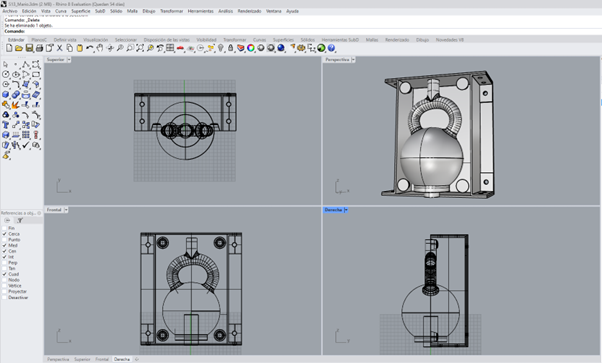Switch to the Novedades V8 toolbar tab
The image size is (602, 363).
coord(450,40)
